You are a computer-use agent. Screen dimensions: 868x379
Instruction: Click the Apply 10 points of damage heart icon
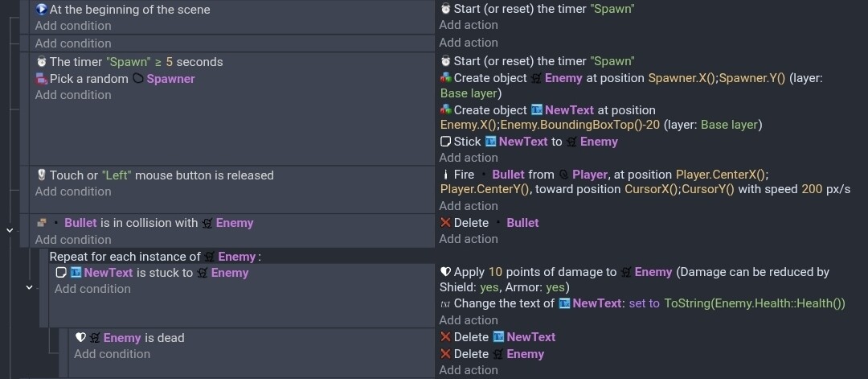click(446, 272)
